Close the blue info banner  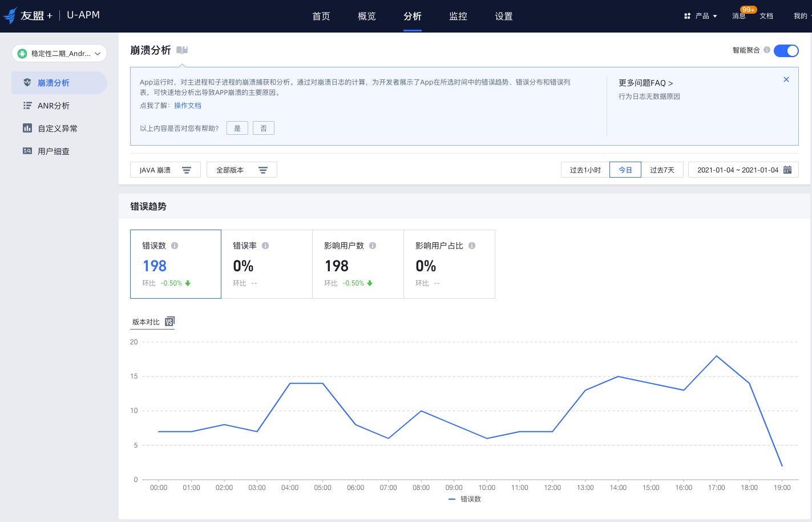(786, 79)
